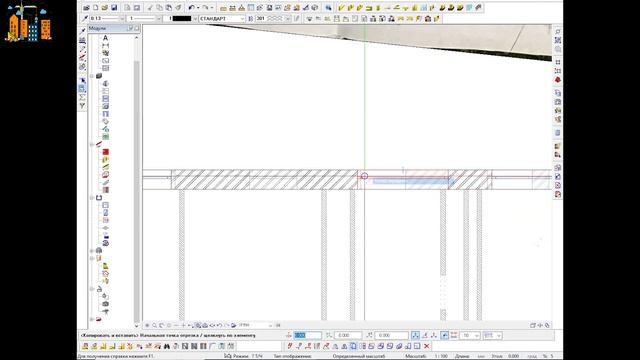Click the highlighted X coordinate input field
Image resolution: width=640 pixels, height=360 pixels.
[307, 335]
